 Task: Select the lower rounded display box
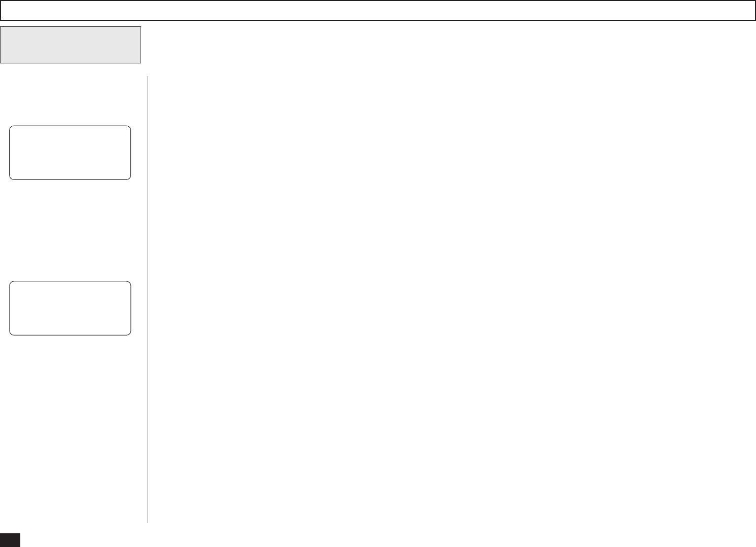(x=70, y=308)
